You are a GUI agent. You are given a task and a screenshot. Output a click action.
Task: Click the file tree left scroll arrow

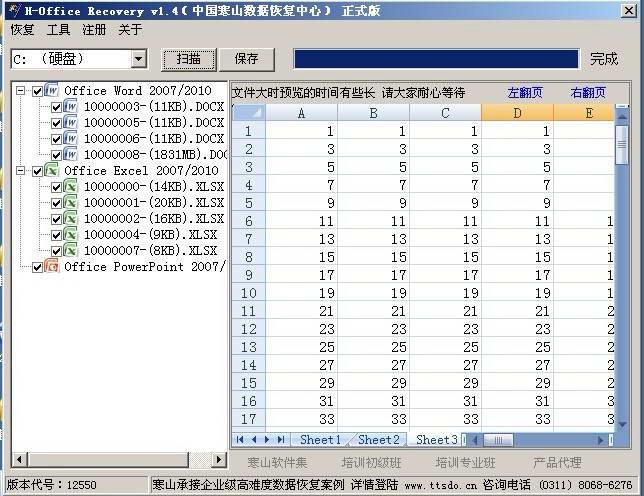point(19,459)
